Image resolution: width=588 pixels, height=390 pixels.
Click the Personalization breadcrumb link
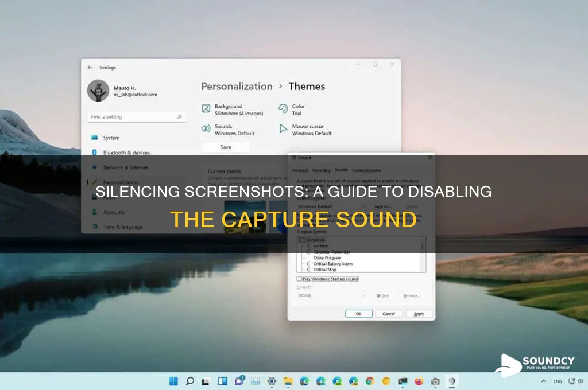pyautogui.click(x=237, y=87)
